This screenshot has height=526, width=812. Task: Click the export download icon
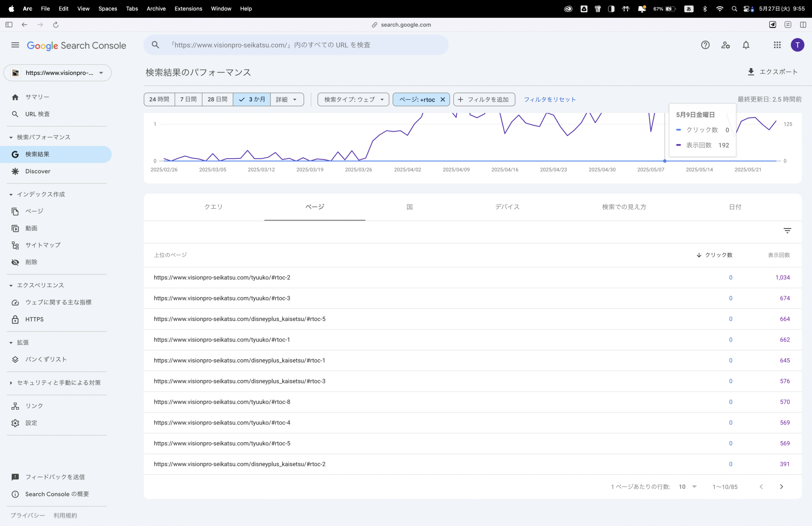(751, 72)
